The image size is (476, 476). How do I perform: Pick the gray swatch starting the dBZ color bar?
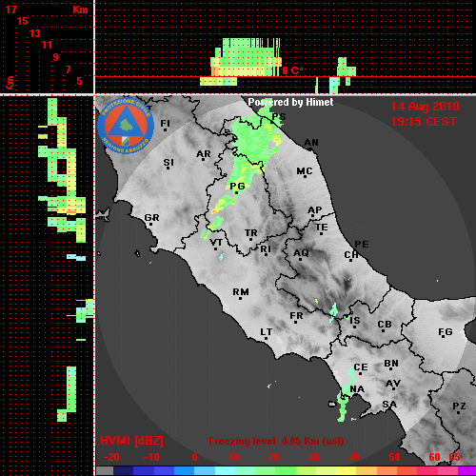(105, 471)
